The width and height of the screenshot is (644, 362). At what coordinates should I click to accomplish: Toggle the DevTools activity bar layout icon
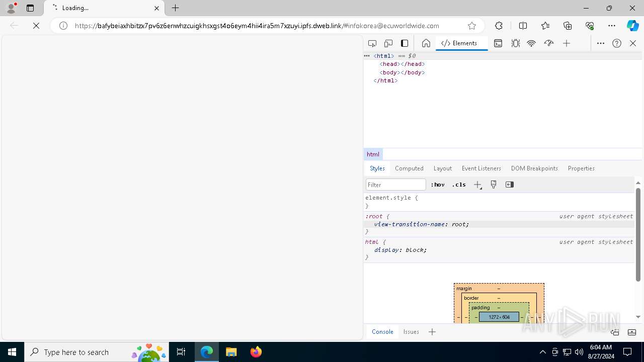(x=405, y=43)
